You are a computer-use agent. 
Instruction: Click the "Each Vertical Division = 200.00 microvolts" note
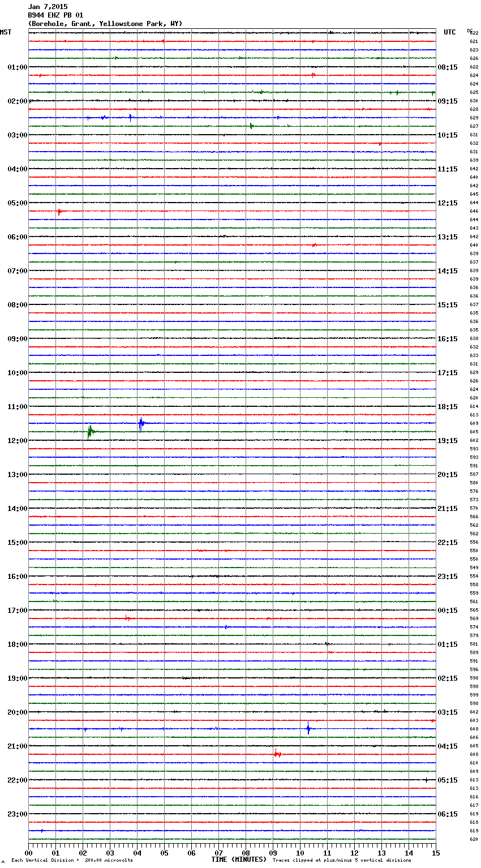[x=72, y=860]
